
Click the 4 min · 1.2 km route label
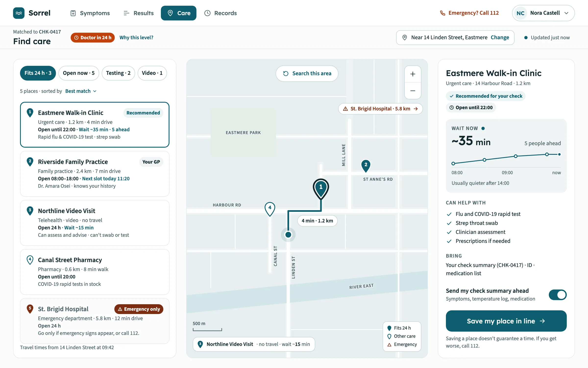tap(317, 221)
